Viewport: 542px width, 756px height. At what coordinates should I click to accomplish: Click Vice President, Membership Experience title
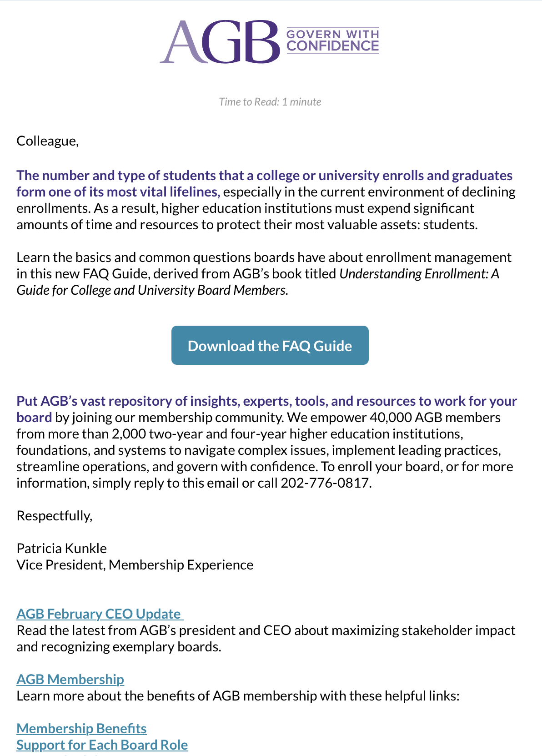click(135, 564)
